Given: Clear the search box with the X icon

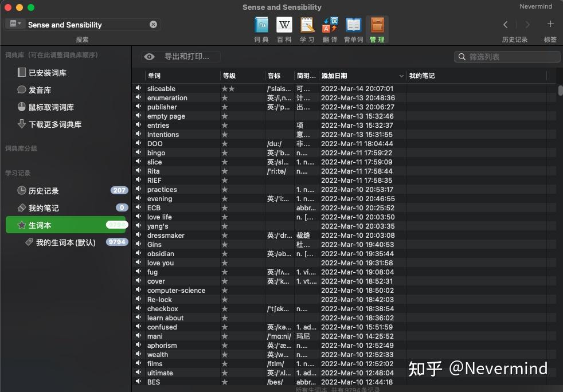Looking at the screenshot, I should [154, 25].
